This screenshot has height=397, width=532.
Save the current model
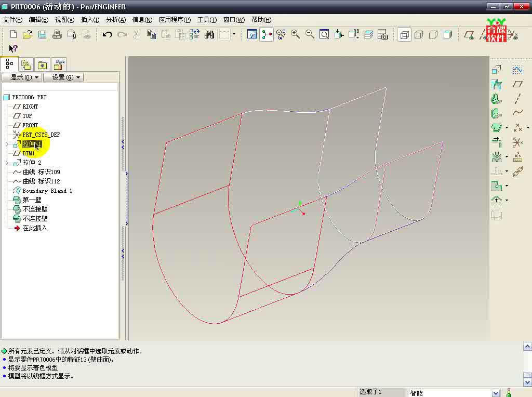click(42, 34)
